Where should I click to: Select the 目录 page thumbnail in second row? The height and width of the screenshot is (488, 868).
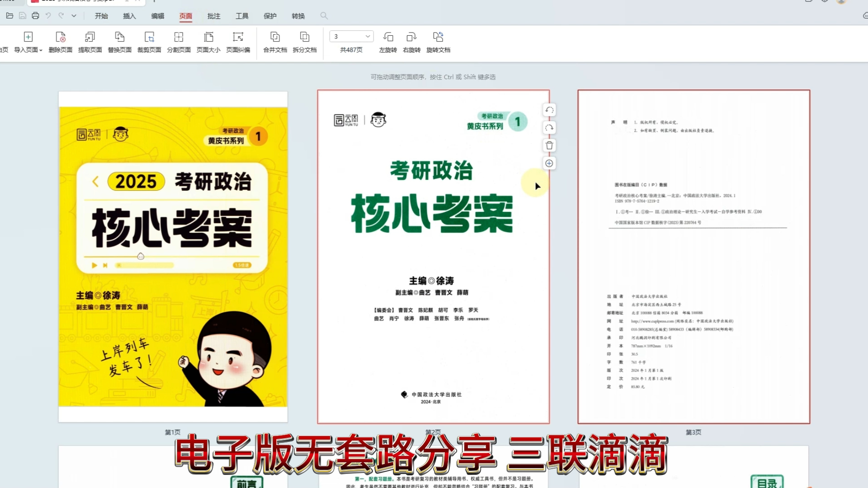point(693,467)
